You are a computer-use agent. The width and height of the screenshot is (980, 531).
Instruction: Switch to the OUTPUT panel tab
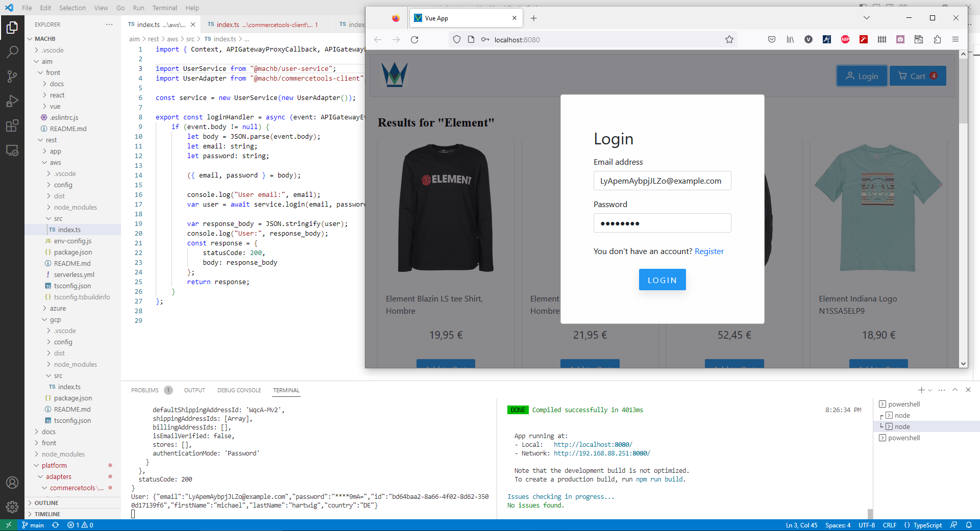(x=194, y=390)
